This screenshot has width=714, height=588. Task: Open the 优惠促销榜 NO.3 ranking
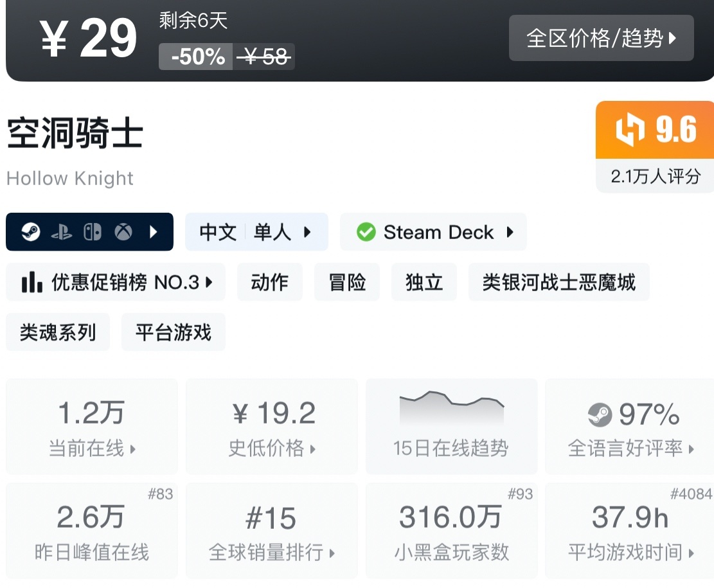click(x=116, y=282)
